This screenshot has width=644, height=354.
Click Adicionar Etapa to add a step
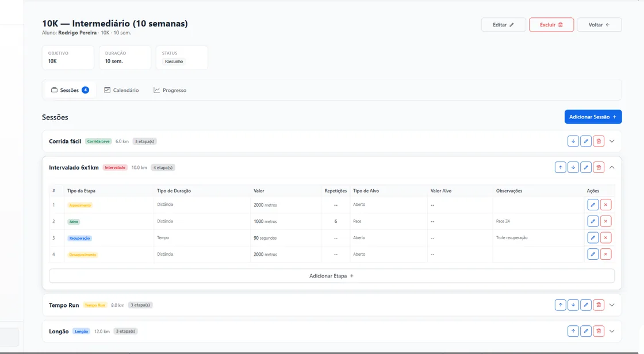331,276
